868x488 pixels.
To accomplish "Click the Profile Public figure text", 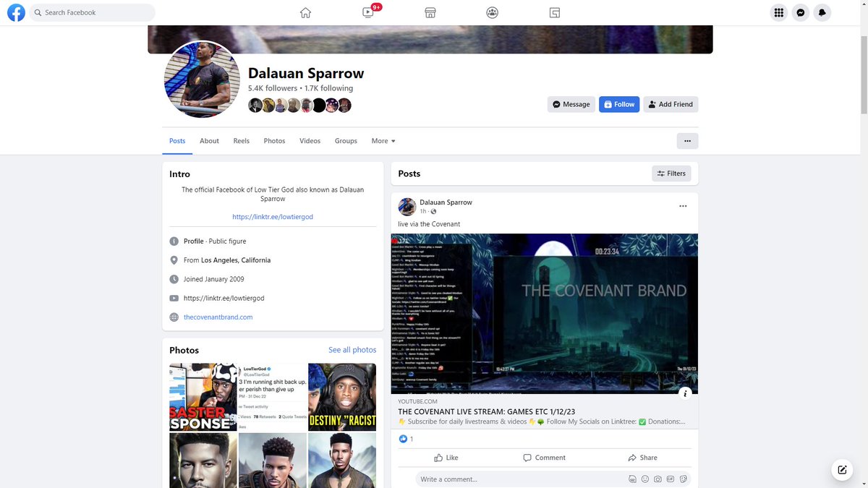I will tap(215, 241).
